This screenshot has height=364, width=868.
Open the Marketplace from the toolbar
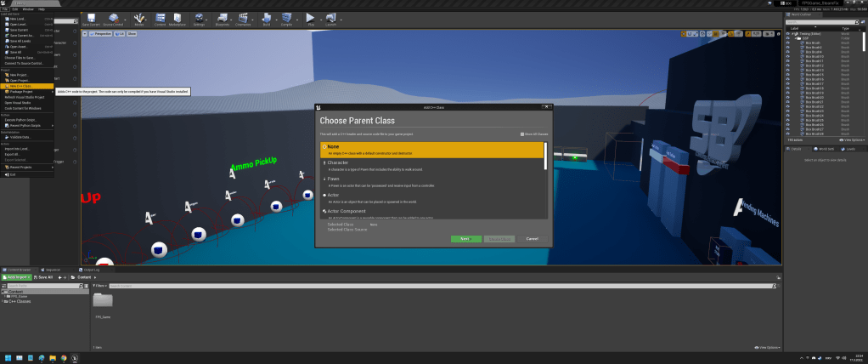click(177, 19)
